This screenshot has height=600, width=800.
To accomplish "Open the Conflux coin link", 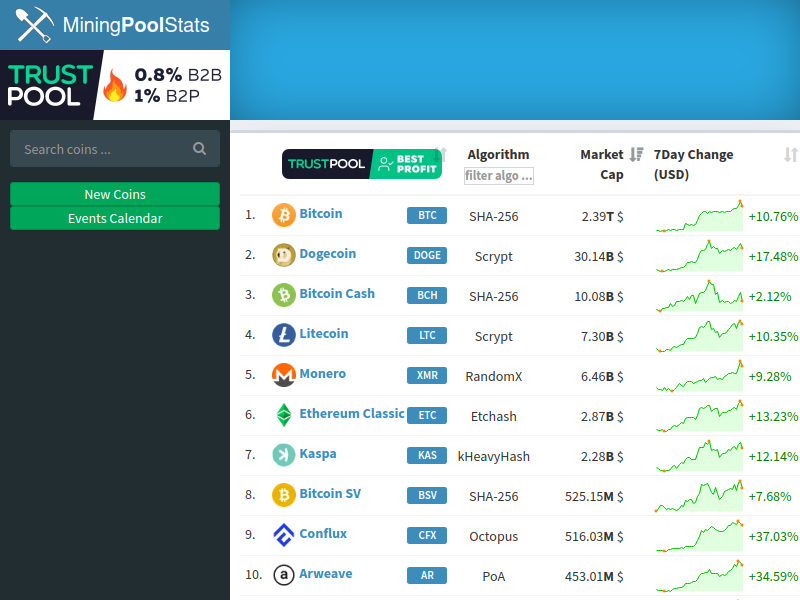I will click(323, 533).
